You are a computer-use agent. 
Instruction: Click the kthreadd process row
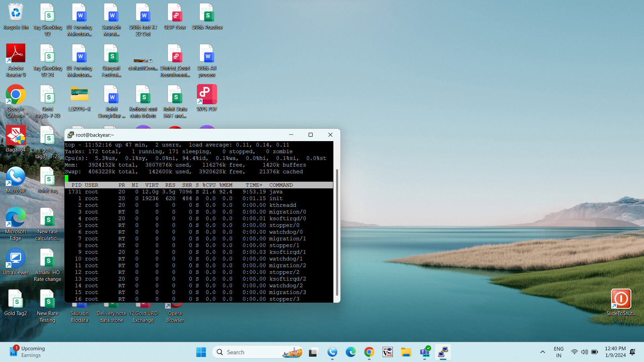click(199, 205)
